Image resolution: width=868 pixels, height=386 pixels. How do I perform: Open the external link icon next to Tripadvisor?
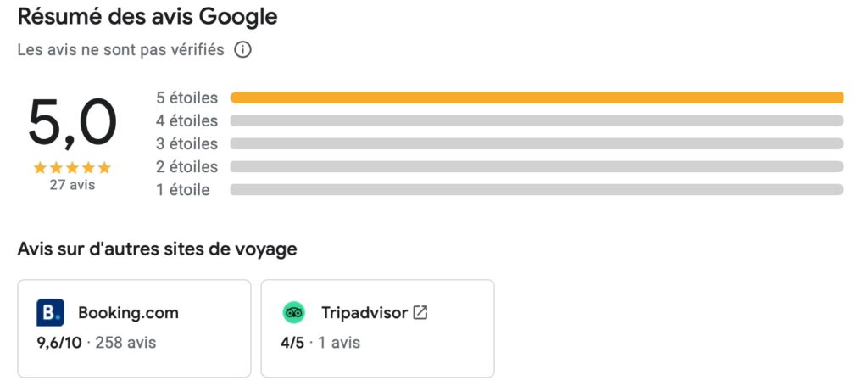coord(420,313)
